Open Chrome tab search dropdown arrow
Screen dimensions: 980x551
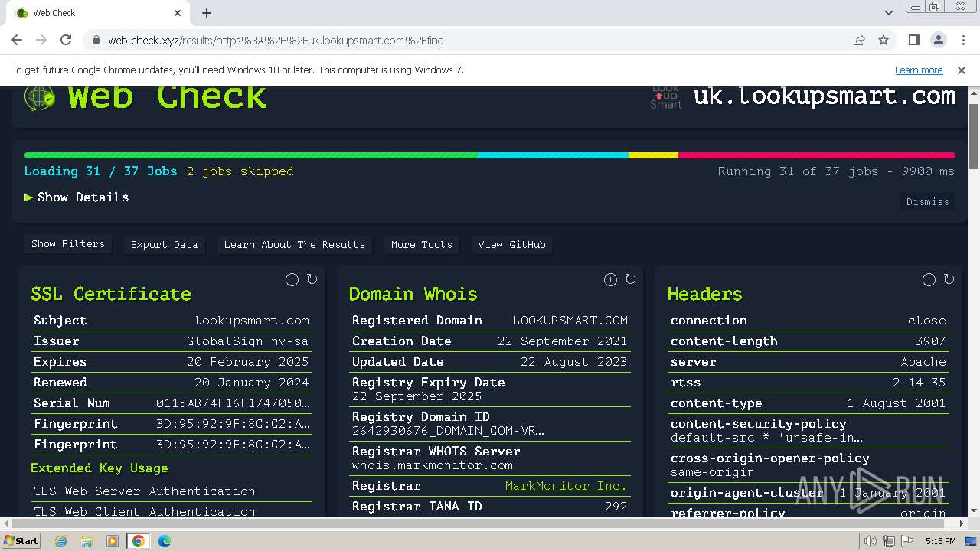click(x=889, y=13)
